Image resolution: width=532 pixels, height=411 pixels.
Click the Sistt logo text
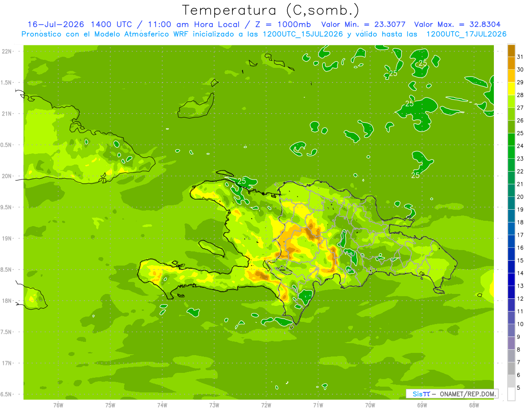pyautogui.click(x=421, y=394)
